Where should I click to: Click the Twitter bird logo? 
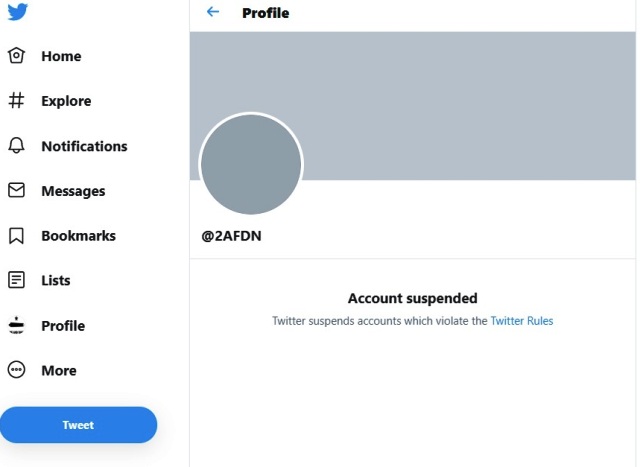[x=17, y=12]
